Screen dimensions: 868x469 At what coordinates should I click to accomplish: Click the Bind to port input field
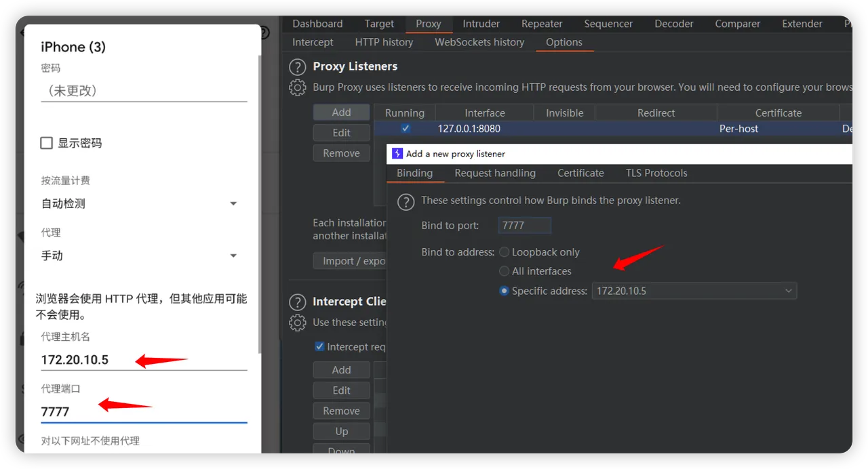pyautogui.click(x=524, y=226)
